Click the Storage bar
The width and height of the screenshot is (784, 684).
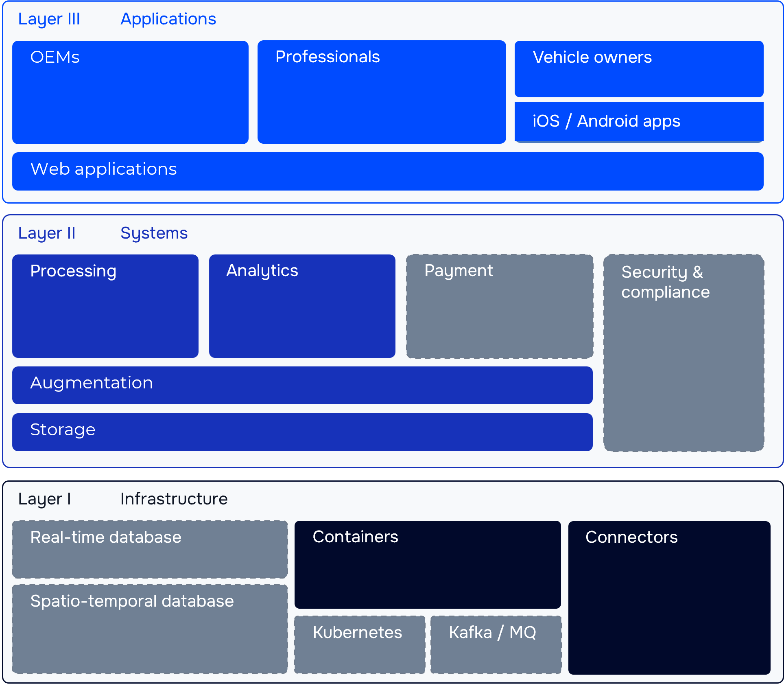(x=302, y=432)
